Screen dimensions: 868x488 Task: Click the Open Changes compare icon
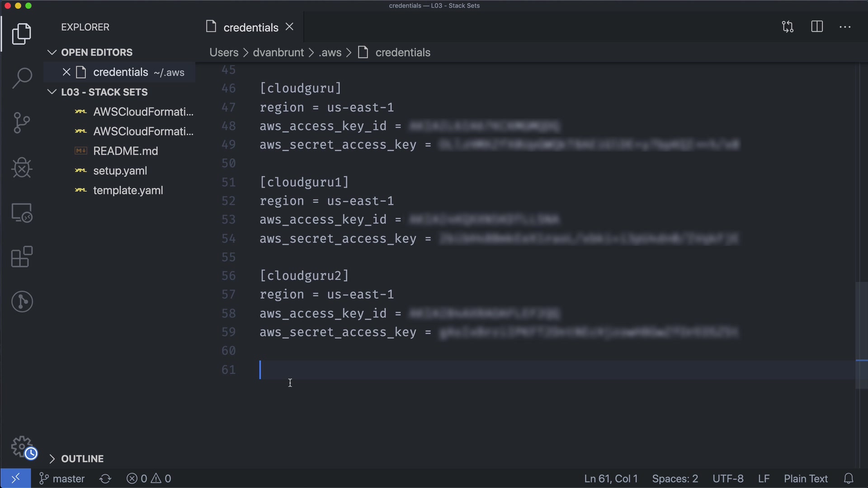[x=788, y=27]
